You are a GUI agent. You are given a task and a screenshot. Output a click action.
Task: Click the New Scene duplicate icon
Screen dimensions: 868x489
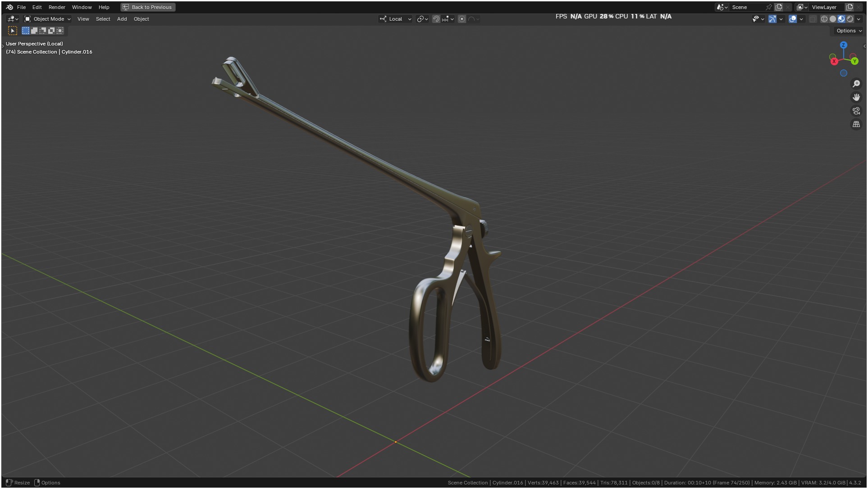click(779, 7)
